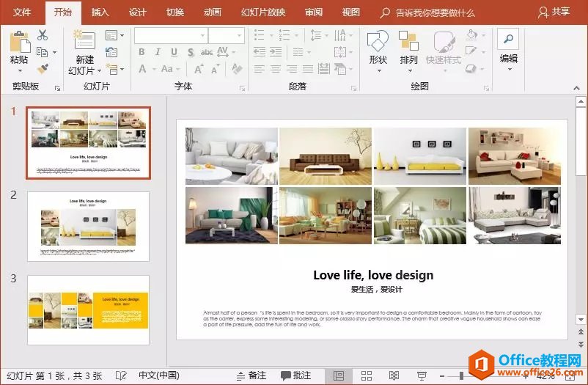Click the 编辑 search icon

click(x=507, y=39)
